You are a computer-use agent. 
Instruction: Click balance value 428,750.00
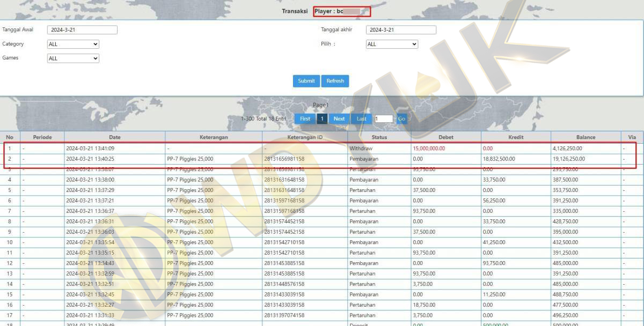566,221
